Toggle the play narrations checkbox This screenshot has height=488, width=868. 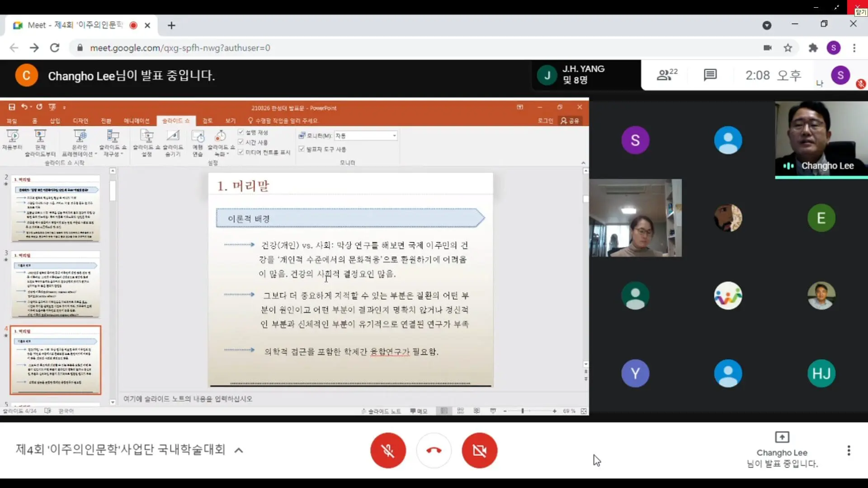[241, 132]
